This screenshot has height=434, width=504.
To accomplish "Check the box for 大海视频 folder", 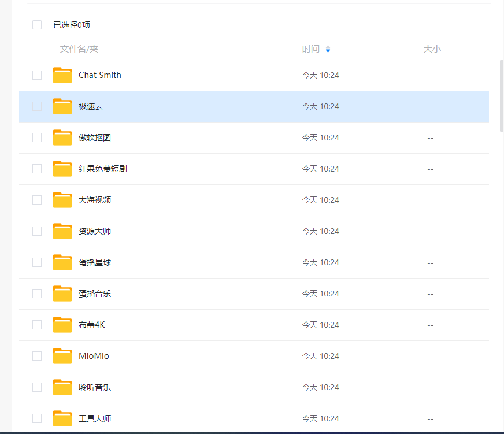I will [37, 200].
